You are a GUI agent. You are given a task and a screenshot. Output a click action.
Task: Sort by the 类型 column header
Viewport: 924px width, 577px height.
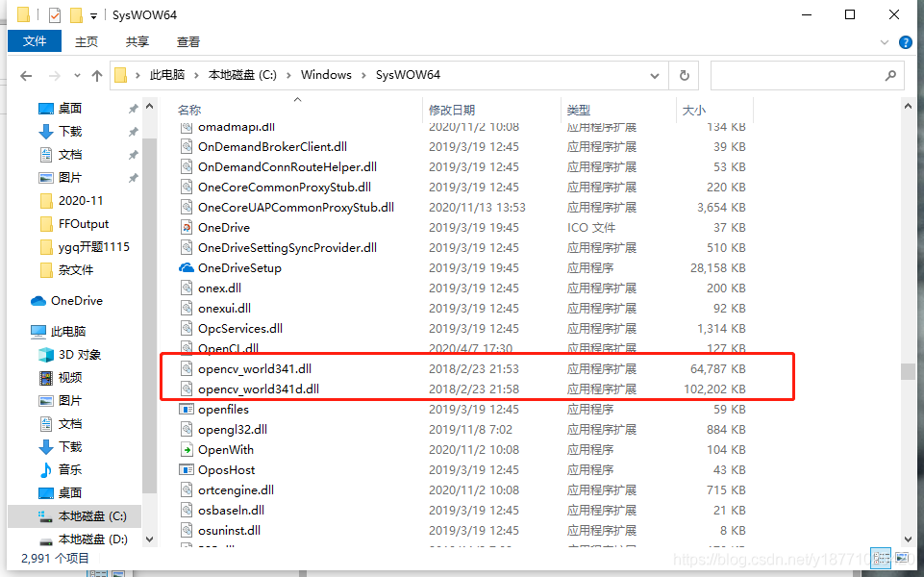coord(578,111)
